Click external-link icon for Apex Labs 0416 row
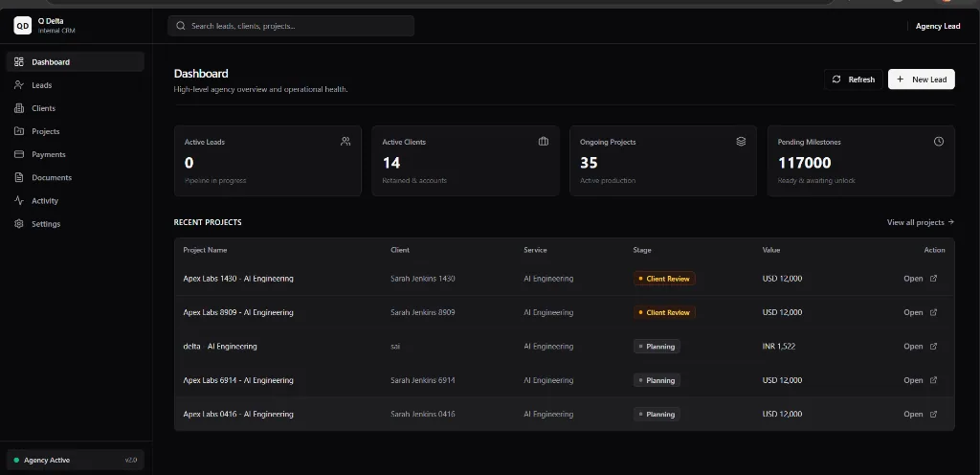Image resolution: width=980 pixels, height=475 pixels. point(934,414)
